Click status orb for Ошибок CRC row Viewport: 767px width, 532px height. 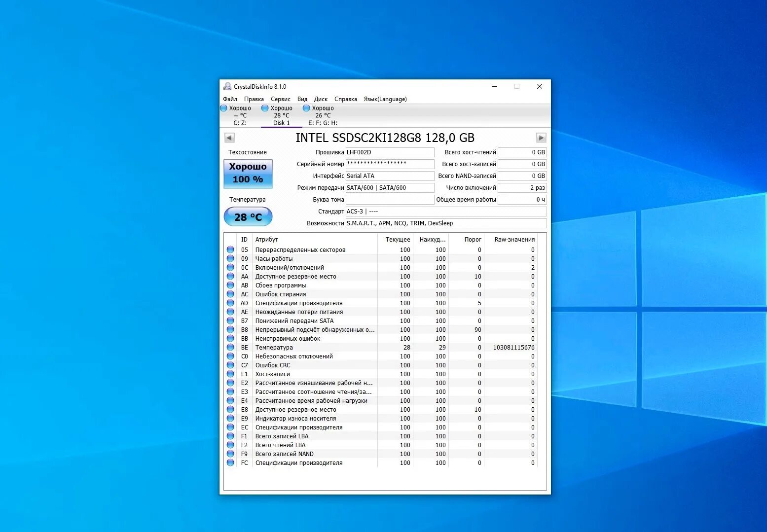click(x=230, y=365)
